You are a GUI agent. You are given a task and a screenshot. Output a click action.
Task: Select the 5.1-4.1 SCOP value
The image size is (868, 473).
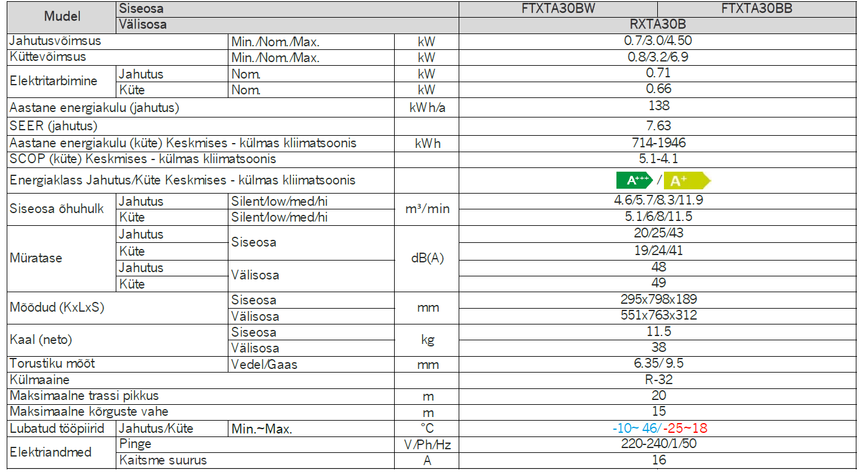coord(658,159)
